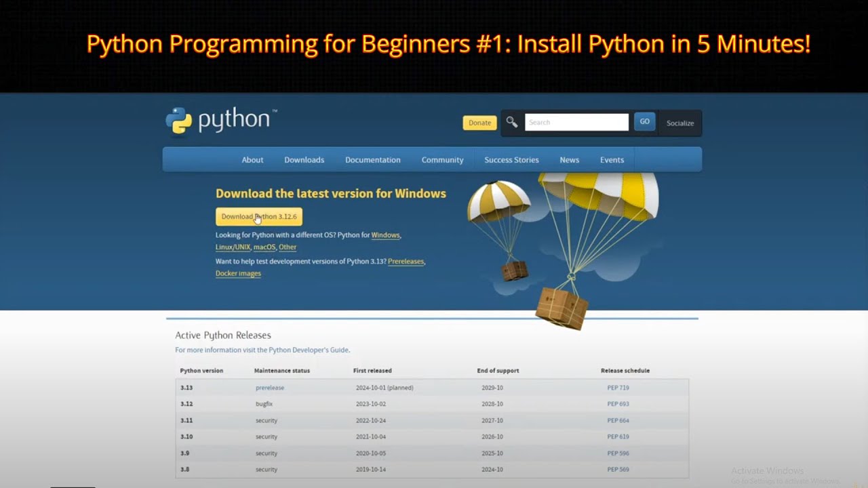The height and width of the screenshot is (488, 868).
Task: Click the Python logo
Action: pos(221,121)
